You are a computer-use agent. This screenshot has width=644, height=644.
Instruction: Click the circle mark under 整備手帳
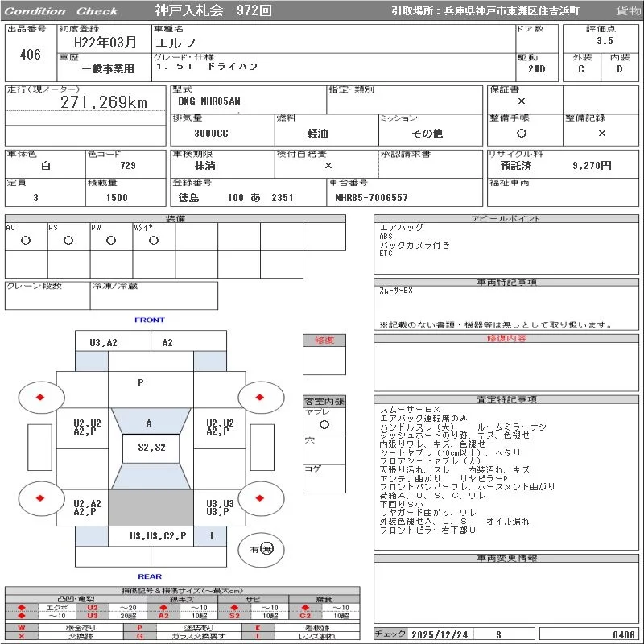pyautogui.click(x=522, y=133)
